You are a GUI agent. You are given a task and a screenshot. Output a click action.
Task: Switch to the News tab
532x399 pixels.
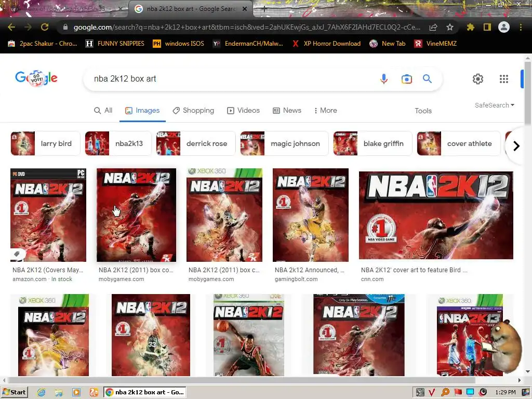pos(287,111)
